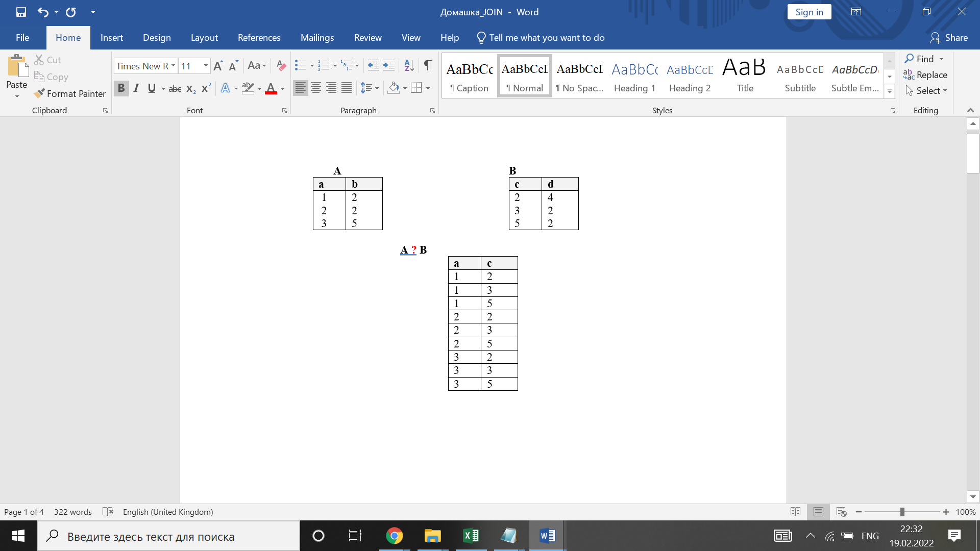Clear all formatting icon
980x551 pixels.
pos(281,66)
